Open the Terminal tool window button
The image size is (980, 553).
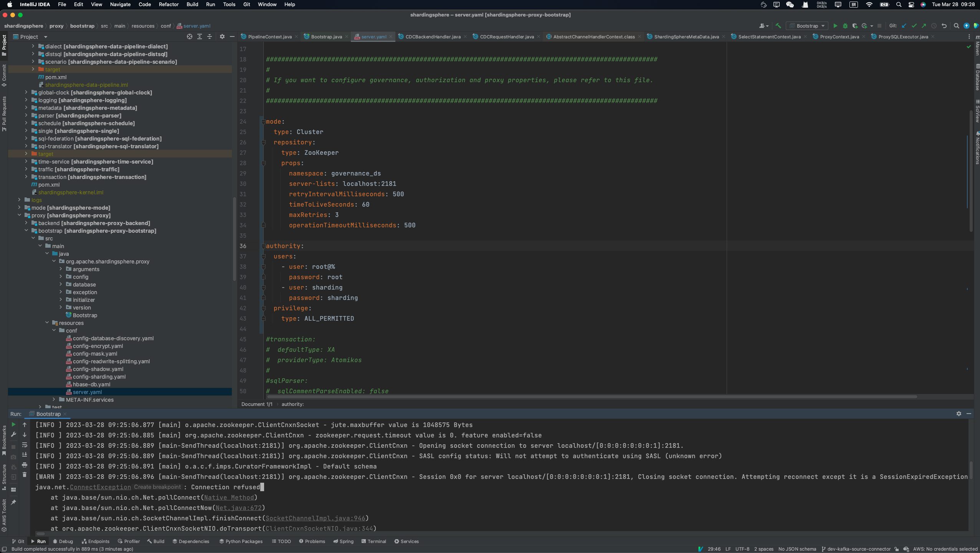373,541
